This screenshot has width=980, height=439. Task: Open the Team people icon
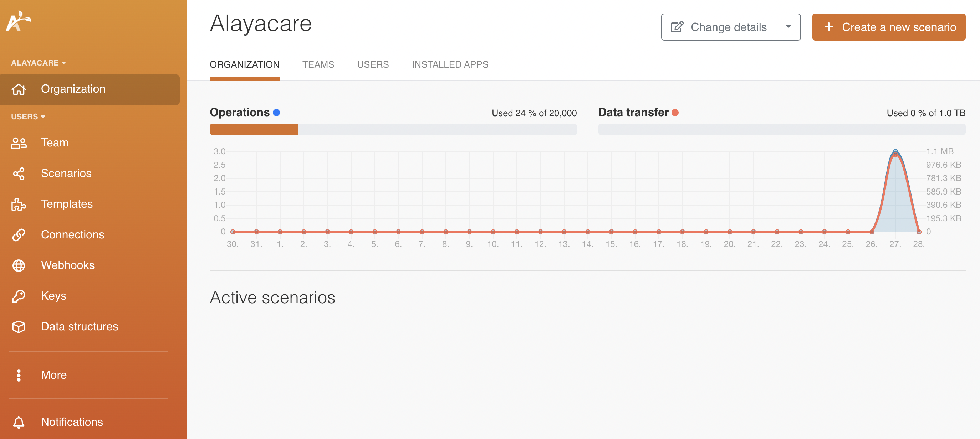click(x=19, y=143)
